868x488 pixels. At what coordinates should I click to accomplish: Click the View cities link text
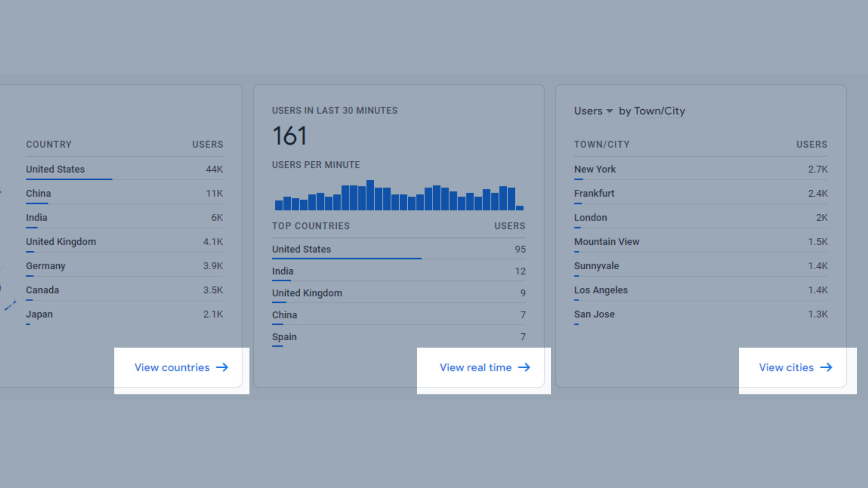point(786,367)
